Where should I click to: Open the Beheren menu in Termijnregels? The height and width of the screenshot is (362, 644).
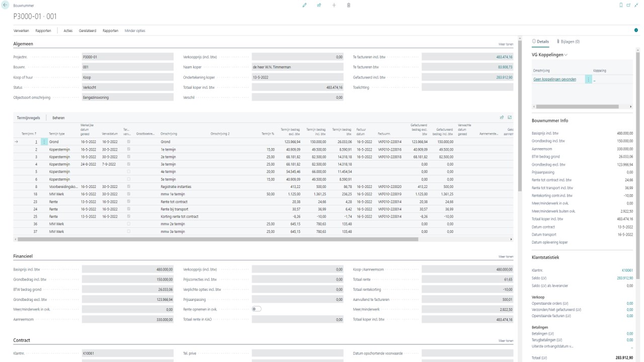click(x=58, y=118)
